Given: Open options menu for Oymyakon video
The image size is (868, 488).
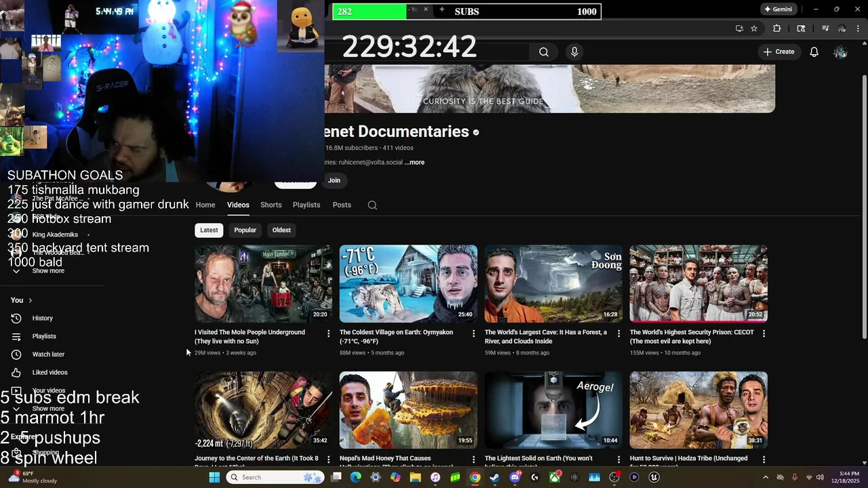Looking at the screenshot, I should [474, 333].
